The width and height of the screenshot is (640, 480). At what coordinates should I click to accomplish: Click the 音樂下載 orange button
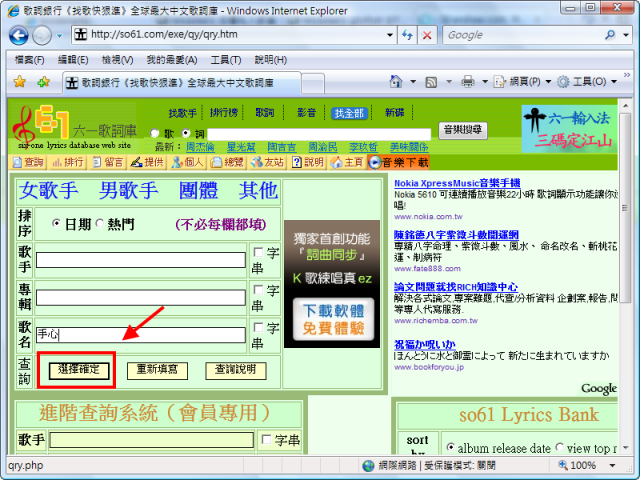pyautogui.click(x=398, y=162)
